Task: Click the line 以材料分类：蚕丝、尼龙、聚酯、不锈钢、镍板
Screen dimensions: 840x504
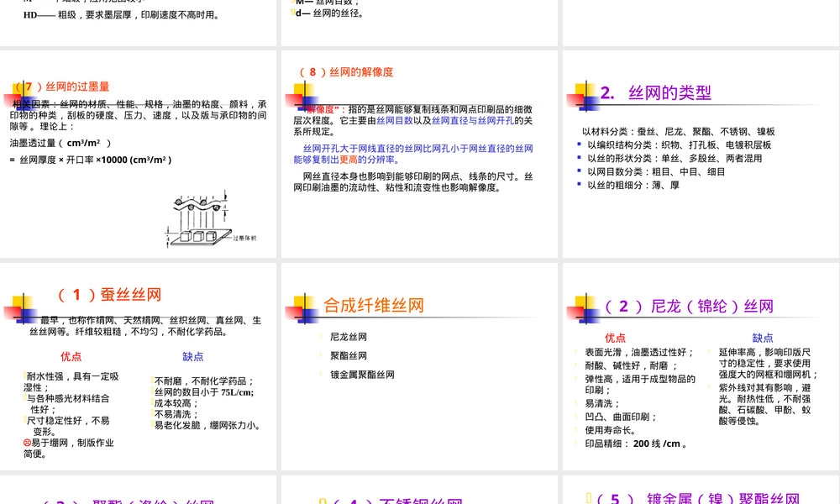Action: [678, 131]
